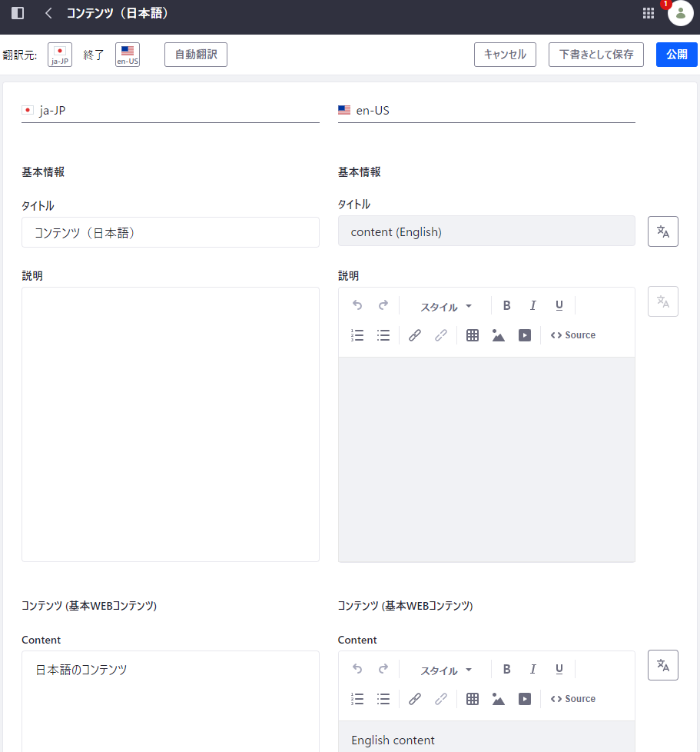
Task: Insert an image in the description editor
Action: point(499,335)
